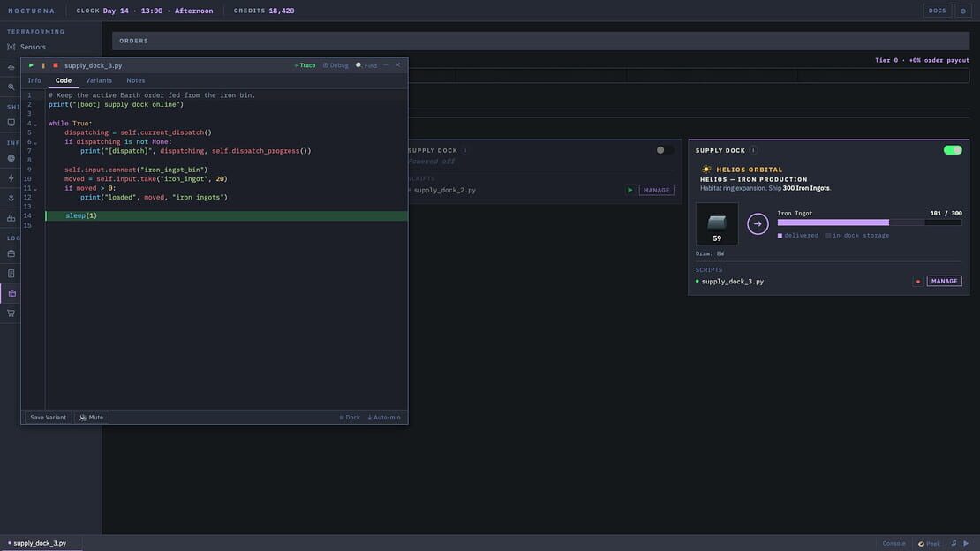This screenshot has width=980, height=551.
Task: Click the Save Variant button
Action: [49, 417]
